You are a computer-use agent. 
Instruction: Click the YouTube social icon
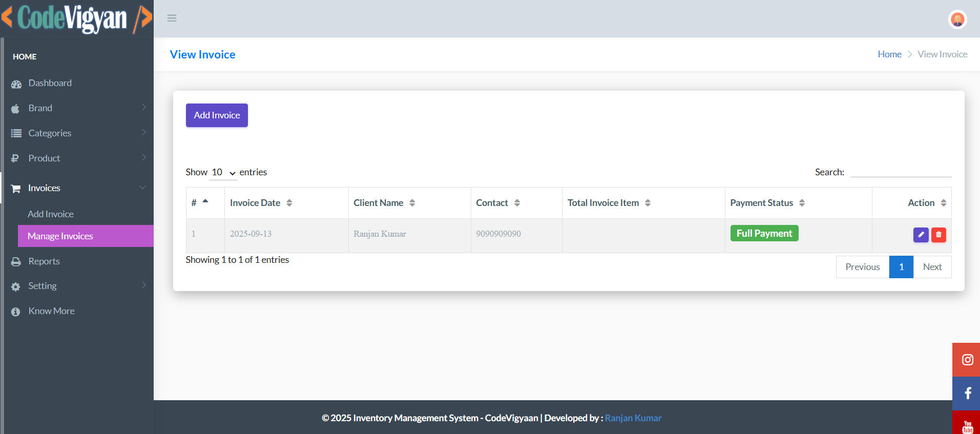[967, 425]
